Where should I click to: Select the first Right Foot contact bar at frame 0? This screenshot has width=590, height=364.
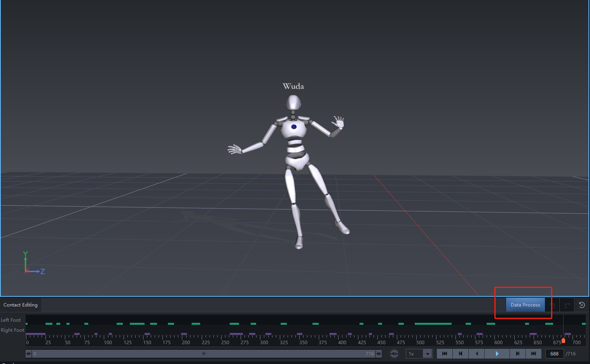[x=35, y=334]
